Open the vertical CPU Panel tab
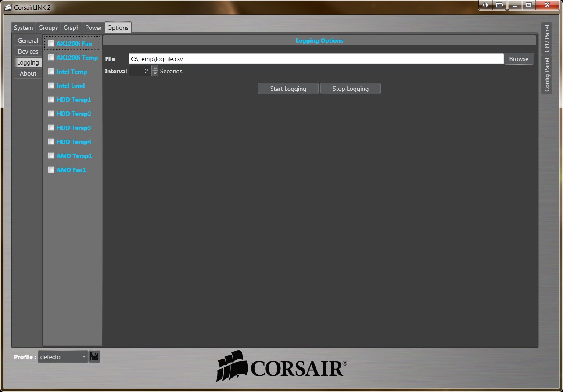The height and width of the screenshot is (392, 563). [547, 39]
